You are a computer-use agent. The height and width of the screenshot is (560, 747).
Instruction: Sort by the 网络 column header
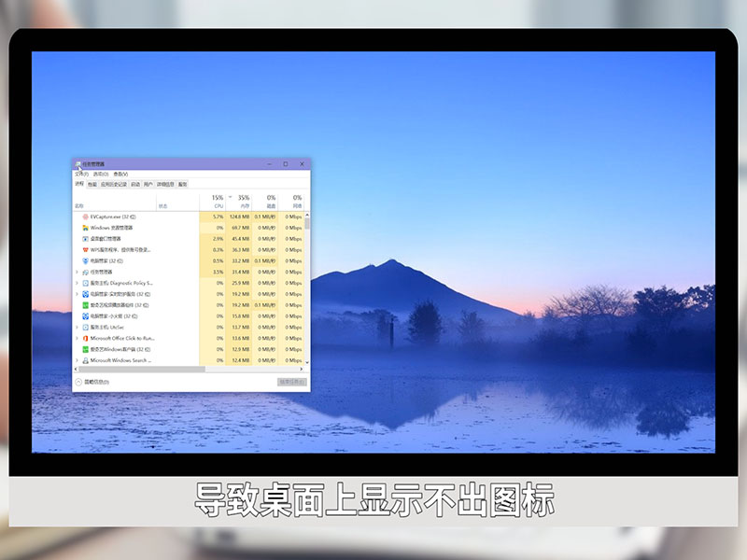pos(291,202)
